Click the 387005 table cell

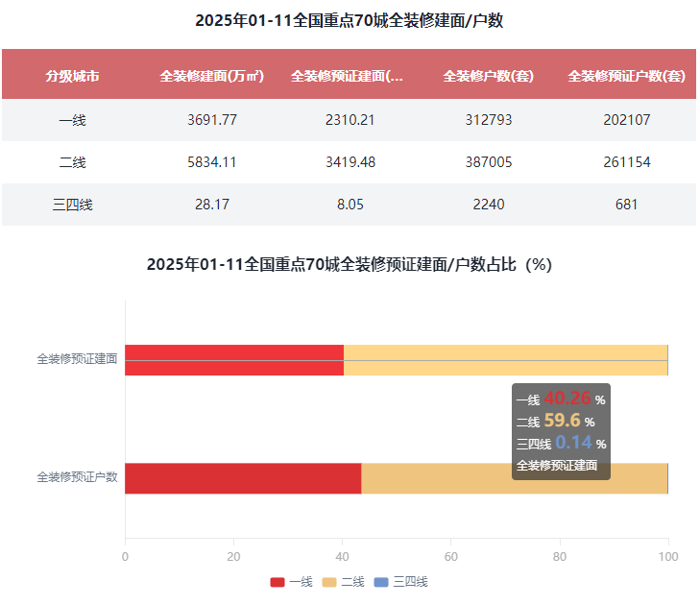[488, 162]
